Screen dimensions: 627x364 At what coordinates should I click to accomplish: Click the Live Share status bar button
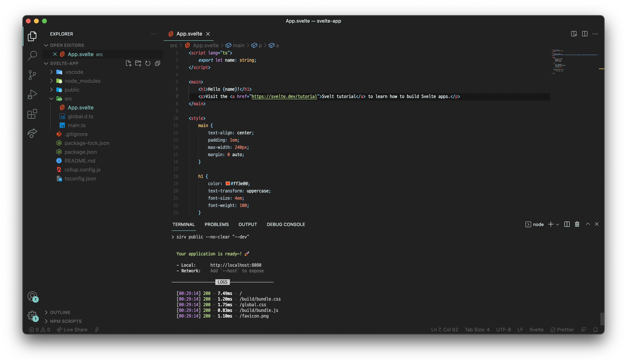[x=72, y=330]
